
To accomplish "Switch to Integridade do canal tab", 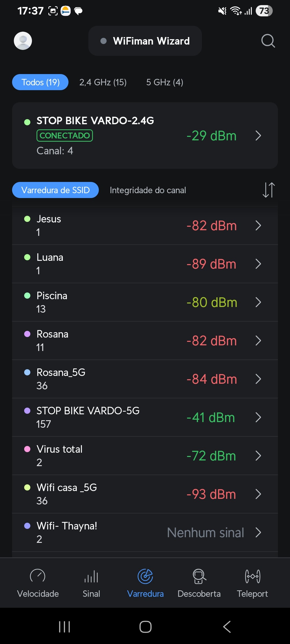I will click(x=148, y=190).
